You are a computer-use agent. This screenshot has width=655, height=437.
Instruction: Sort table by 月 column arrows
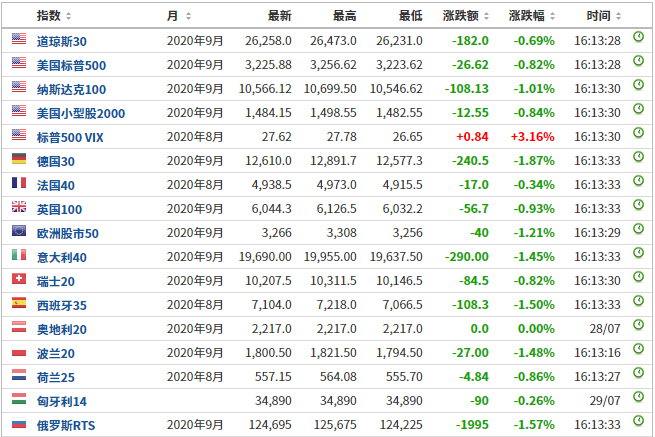click(x=188, y=16)
